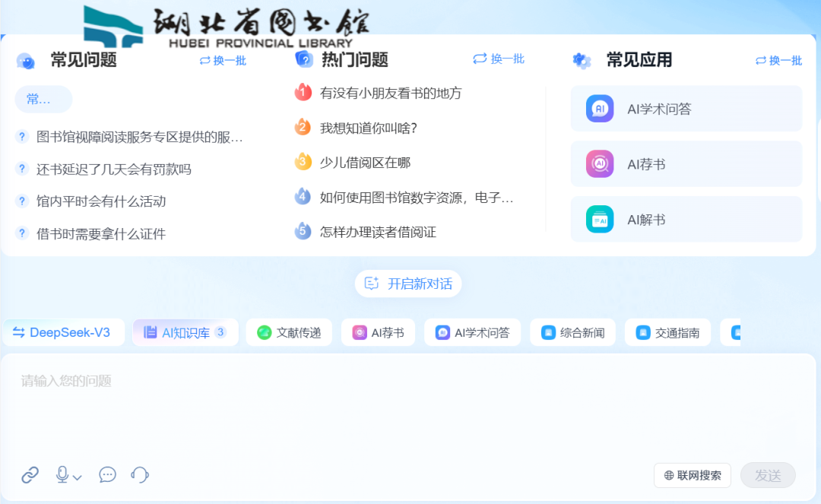Open the chat bubble feedback icon
Screen dimensions: 821x504
(x=106, y=475)
